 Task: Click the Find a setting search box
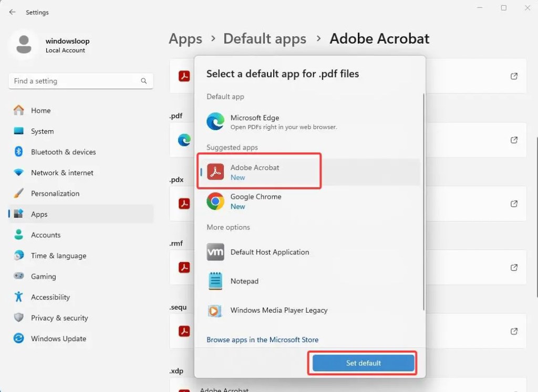(79, 81)
